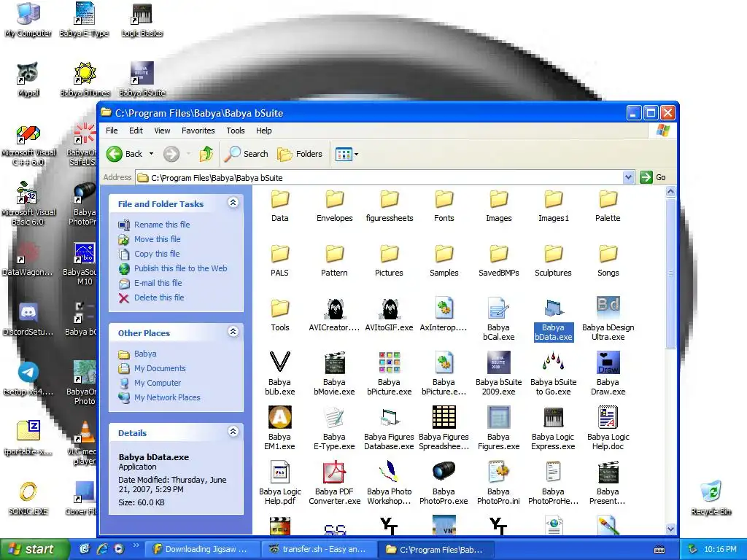Click the scrollbar down arrow
747x560 pixels.
[671, 529]
